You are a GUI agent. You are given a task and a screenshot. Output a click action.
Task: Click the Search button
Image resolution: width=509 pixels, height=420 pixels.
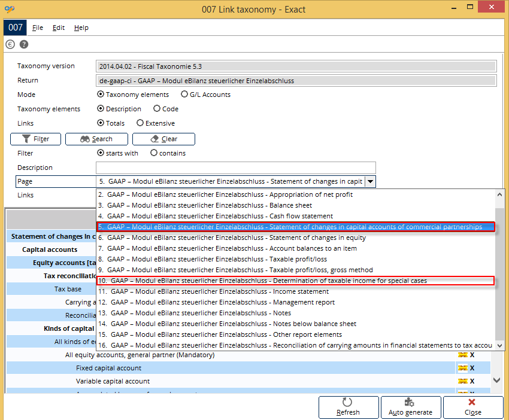tap(96, 139)
